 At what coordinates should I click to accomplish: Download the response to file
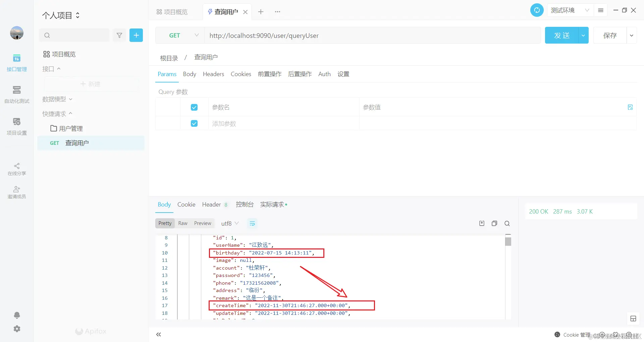pos(482,223)
